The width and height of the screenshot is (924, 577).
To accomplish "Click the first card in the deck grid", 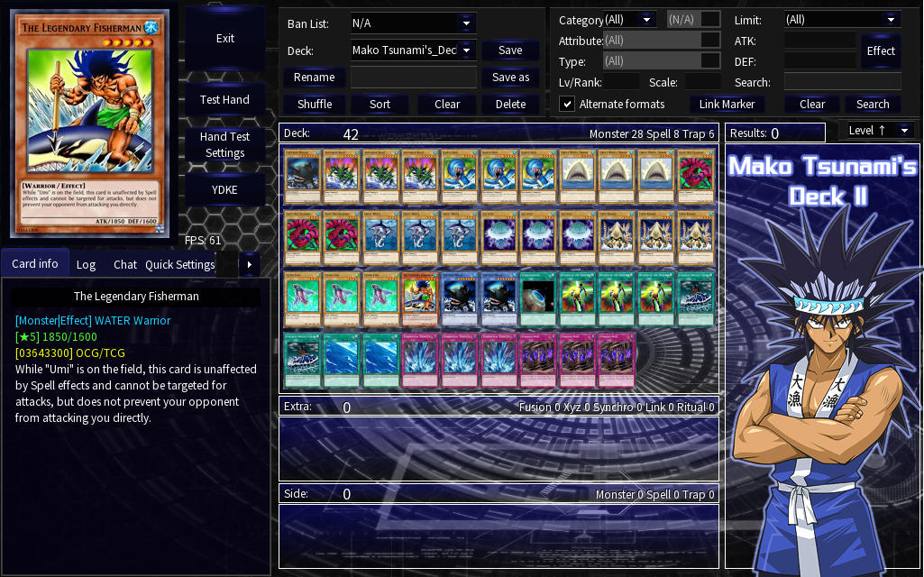I will pos(303,176).
